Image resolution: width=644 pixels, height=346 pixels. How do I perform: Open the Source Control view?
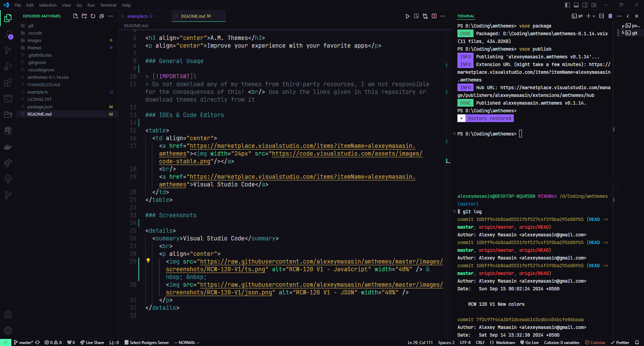pos(8,50)
